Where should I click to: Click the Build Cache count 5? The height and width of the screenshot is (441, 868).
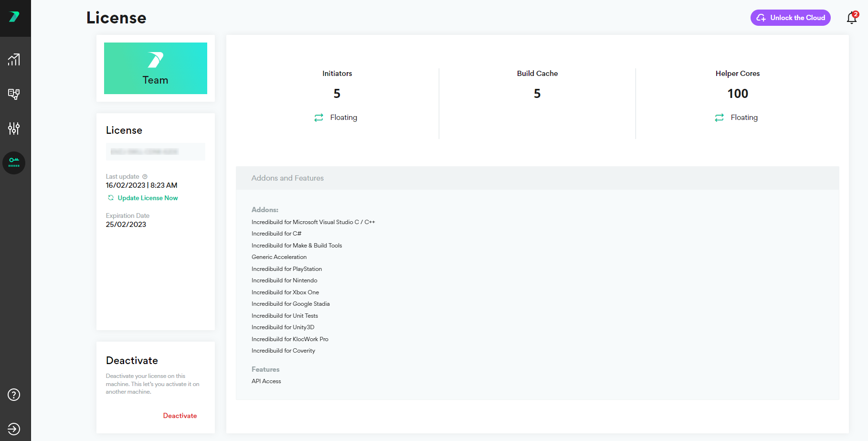(x=538, y=94)
